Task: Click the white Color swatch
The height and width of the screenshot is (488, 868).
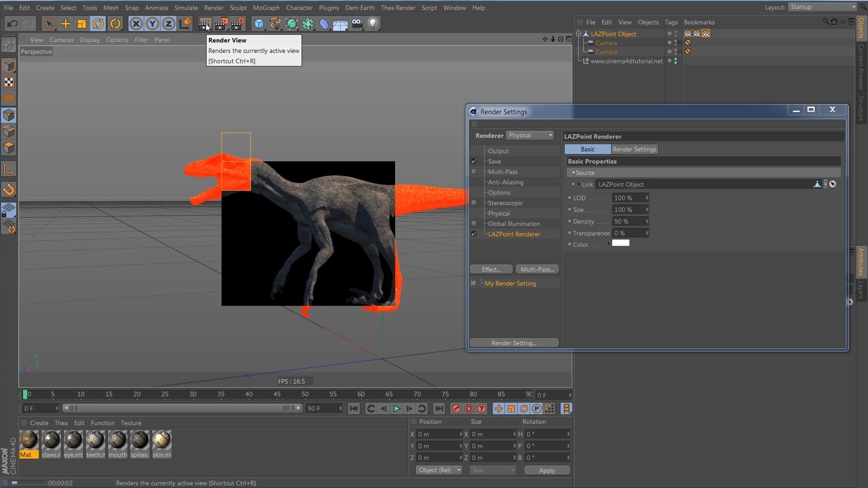Action: (x=621, y=243)
